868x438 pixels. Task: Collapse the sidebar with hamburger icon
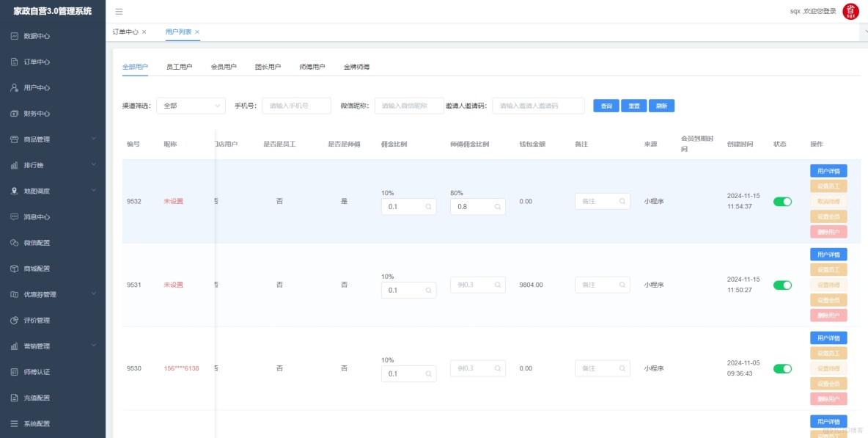119,11
